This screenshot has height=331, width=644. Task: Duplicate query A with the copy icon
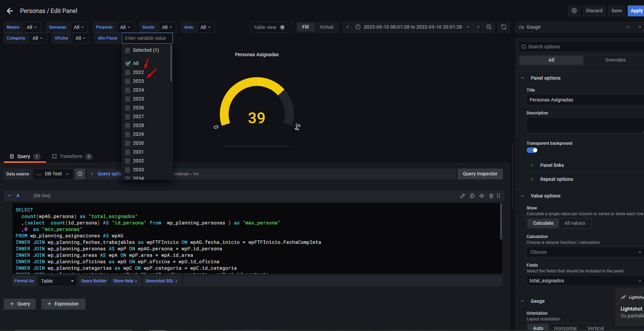pos(472,196)
